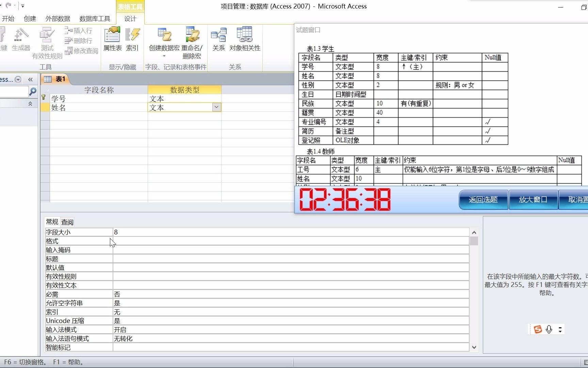
Task: Open the navigation pane category dropdown
Action: (x=18, y=79)
